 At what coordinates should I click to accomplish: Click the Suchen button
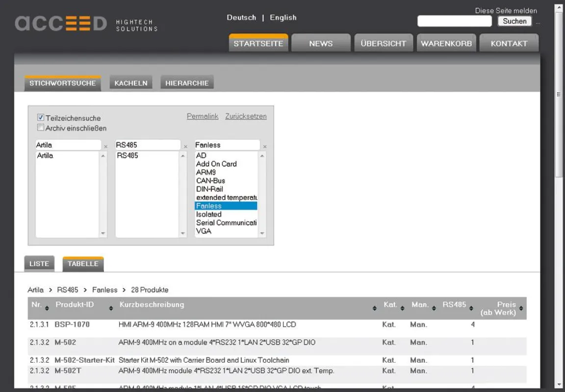[x=514, y=21]
